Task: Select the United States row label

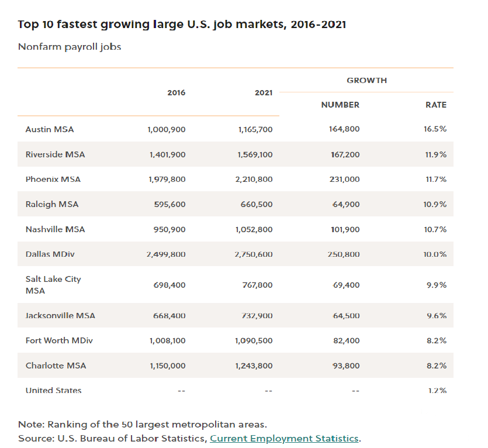Action: [x=53, y=390]
